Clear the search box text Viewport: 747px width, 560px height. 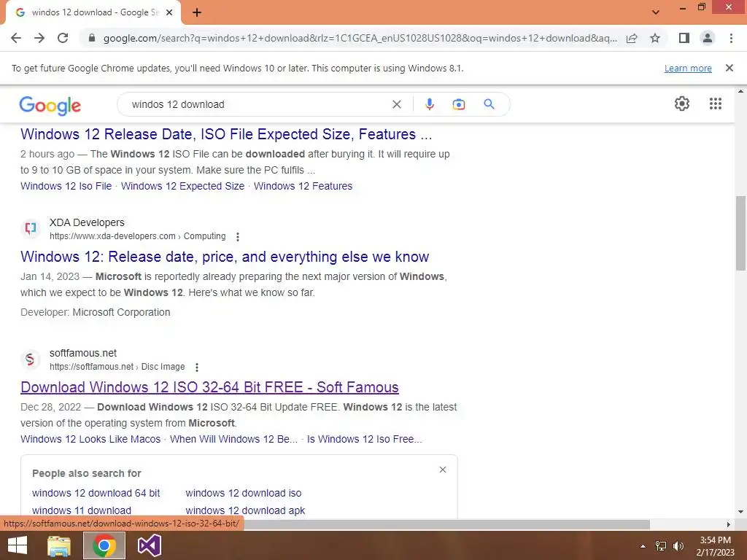tap(396, 104)
